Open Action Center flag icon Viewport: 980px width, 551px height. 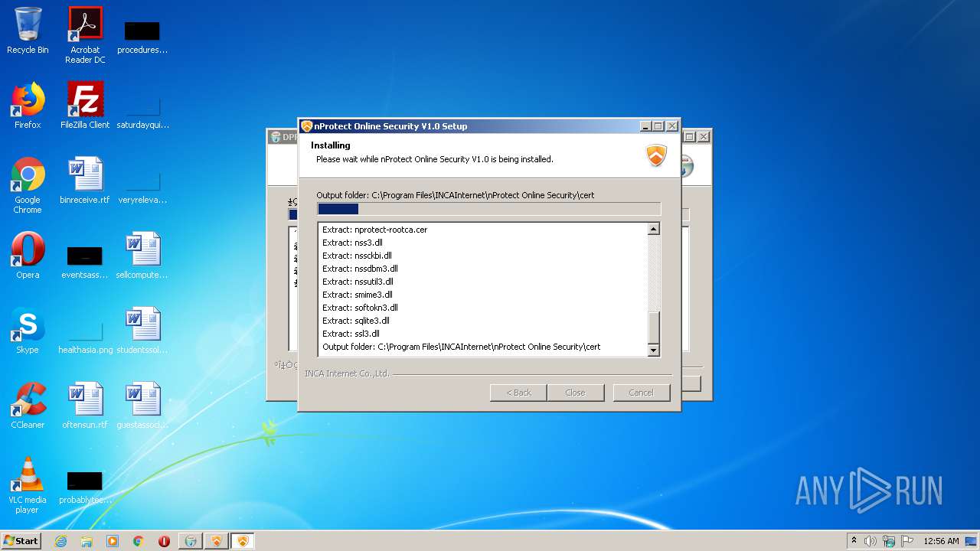click(907, 541)
